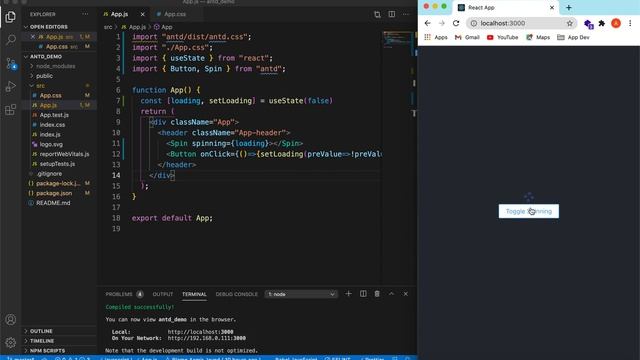Image resolution: width=640 pixels, height=360 pixels.
Task: Select the Terminal panel tab
Action: (194, 294)
